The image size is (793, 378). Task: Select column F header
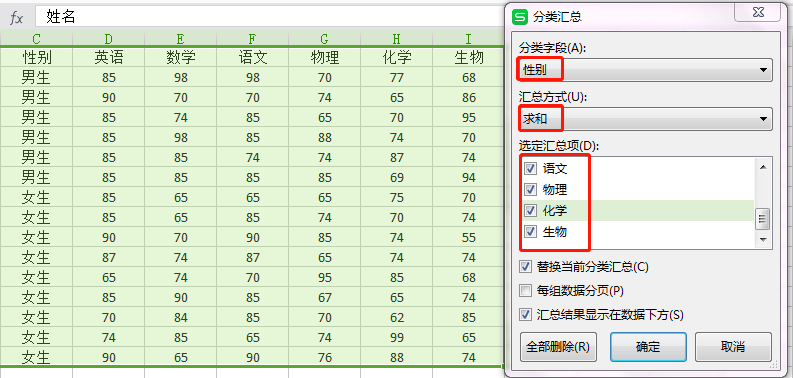252,38
